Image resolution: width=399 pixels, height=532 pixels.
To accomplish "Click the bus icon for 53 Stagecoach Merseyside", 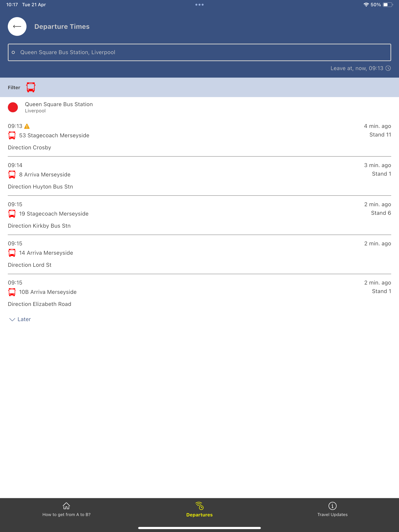I will [x=12, y=135].
